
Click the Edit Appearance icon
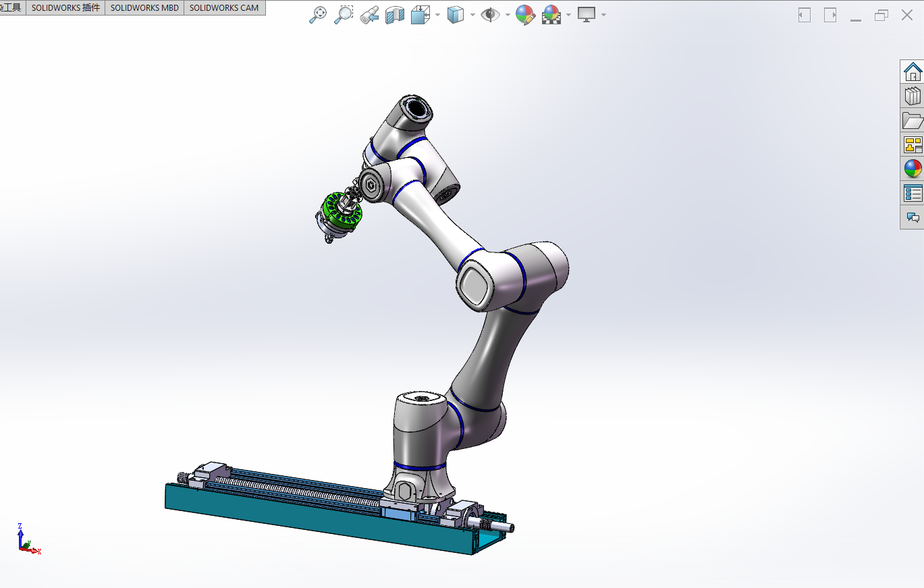click(526, 15)
